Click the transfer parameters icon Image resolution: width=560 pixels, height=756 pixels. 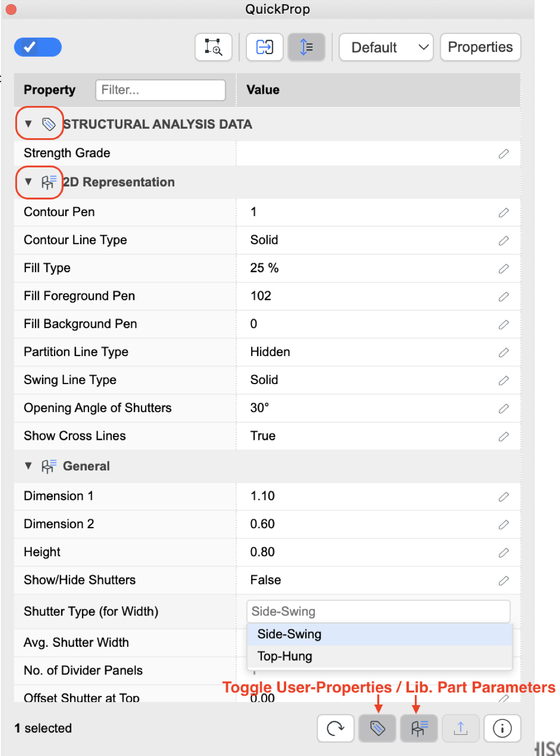pyautogui.click(x=264, y=47)
